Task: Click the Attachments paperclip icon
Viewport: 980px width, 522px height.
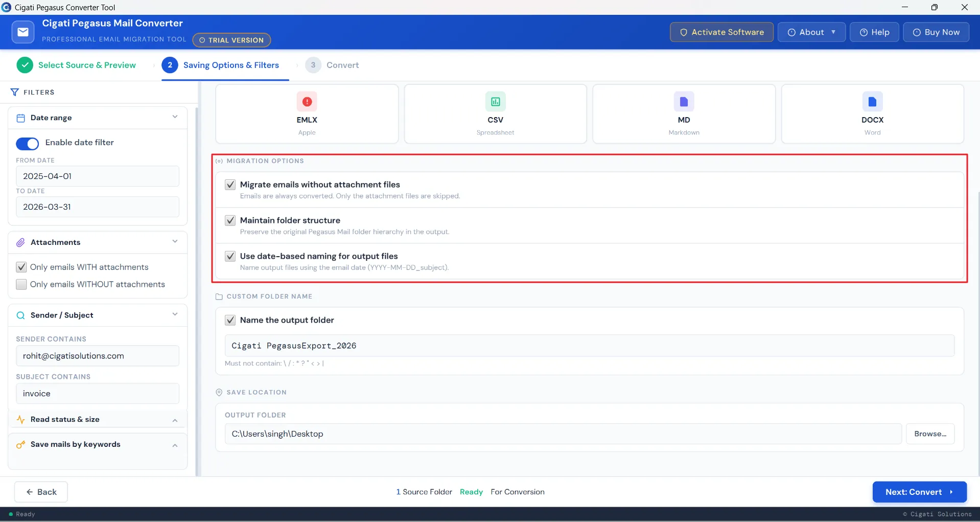Action: click(21, 242)
